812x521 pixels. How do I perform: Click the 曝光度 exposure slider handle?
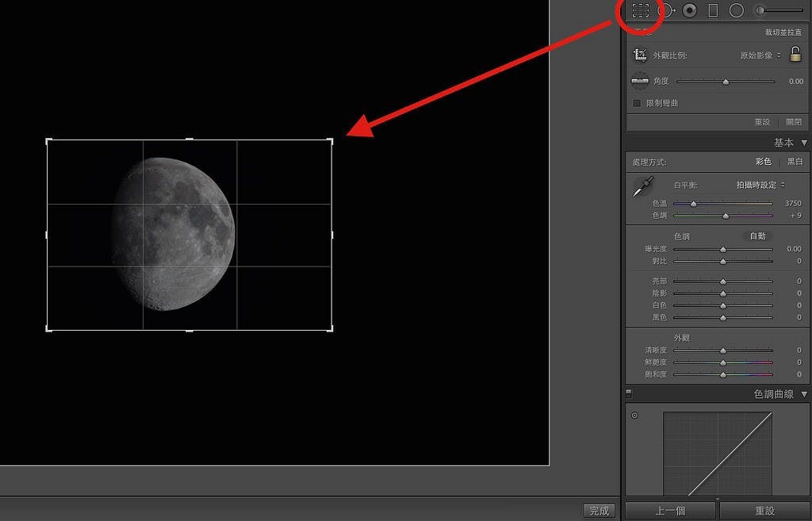coord(722,249)
